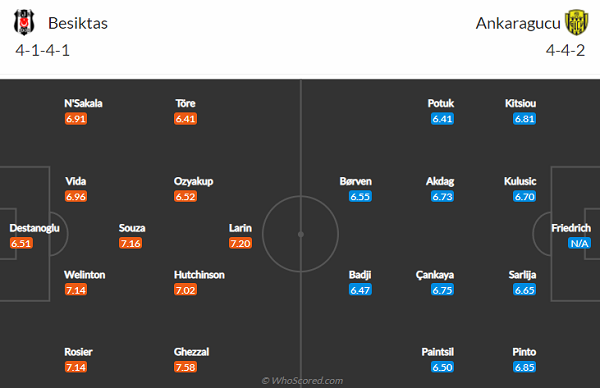This screenshot has width=600, height=388.
Task: Select player Hutchinson on the pitch
Action: pos(199,275)
